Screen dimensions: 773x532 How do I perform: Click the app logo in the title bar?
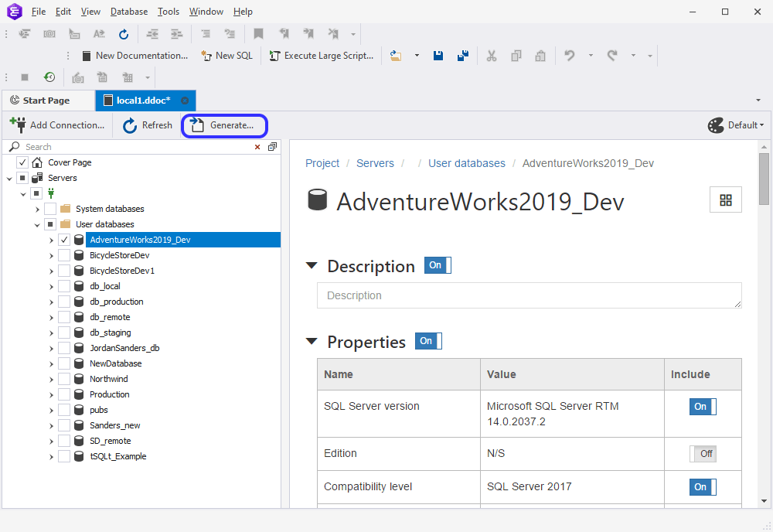pos(15,12)
